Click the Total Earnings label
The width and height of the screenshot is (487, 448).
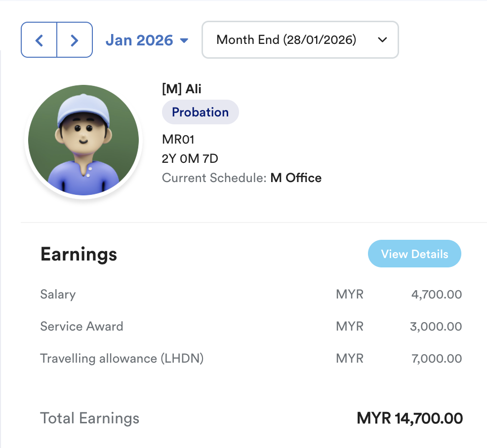[x=90, y=418]
